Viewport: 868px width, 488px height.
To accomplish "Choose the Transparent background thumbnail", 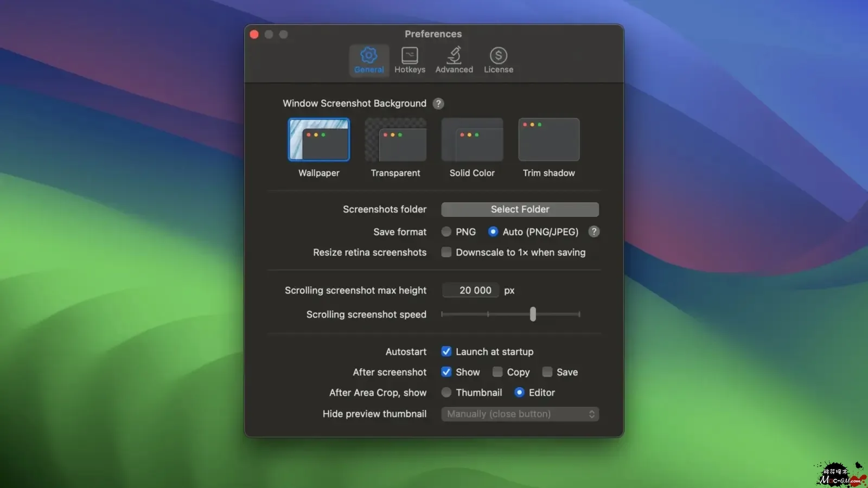I will (x=395, y=140).
